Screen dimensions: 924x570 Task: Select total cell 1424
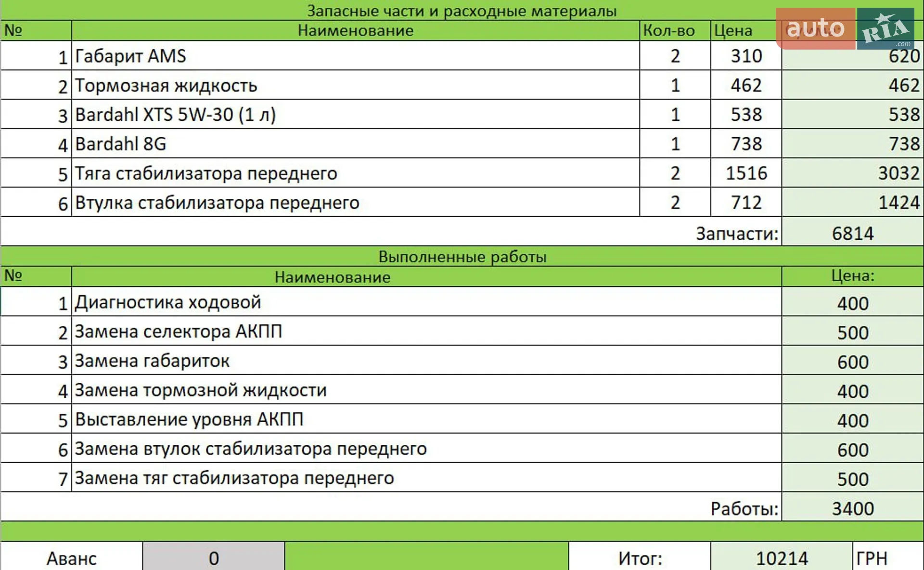pyautogui.click(x=853, y=203)
